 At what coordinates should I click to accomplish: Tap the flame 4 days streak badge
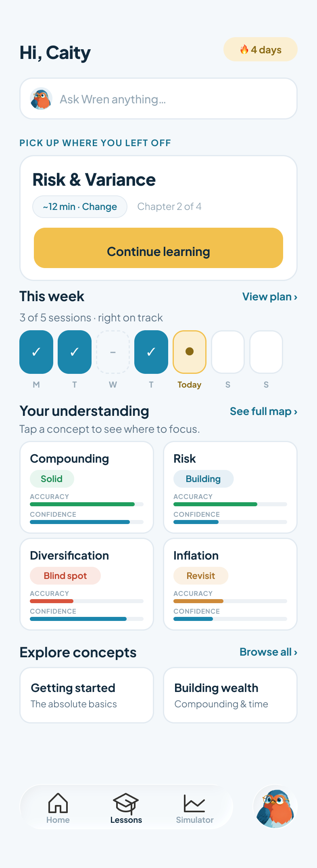[x=261, y=50]
